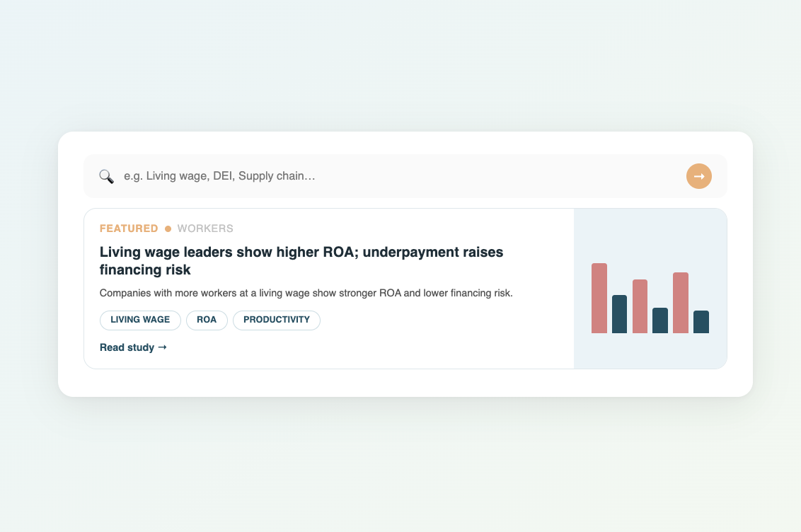Click the tallest pink bar in chart
Screen dimensions: 801x532
click(x=599, y=298)
